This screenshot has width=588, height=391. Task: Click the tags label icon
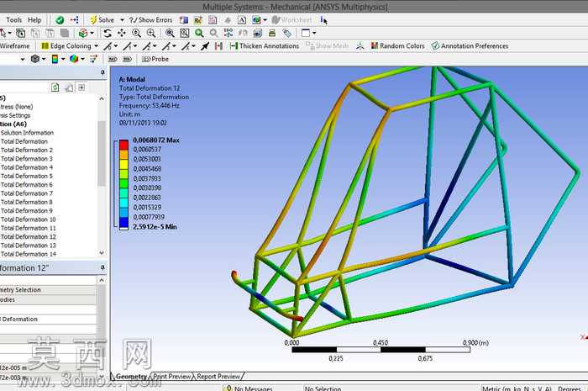point(287,33)
